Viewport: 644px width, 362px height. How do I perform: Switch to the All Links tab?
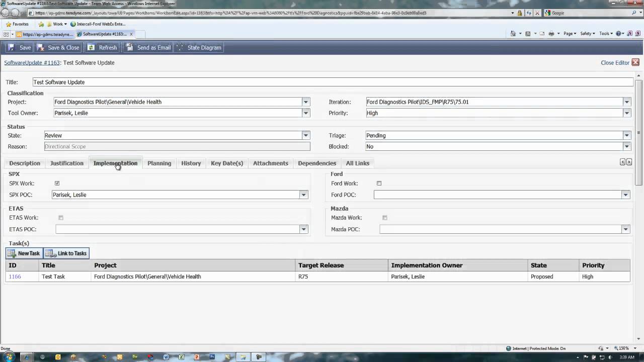(x=358, y=163)
